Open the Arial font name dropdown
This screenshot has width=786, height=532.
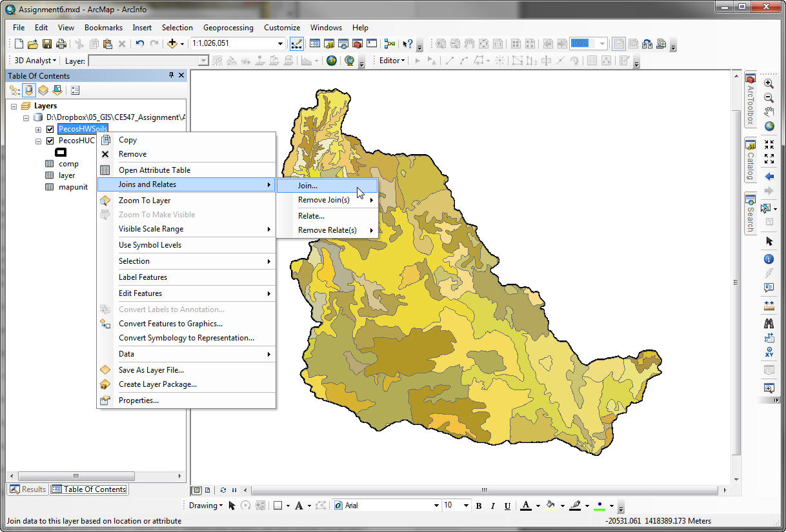click(436, 506)
